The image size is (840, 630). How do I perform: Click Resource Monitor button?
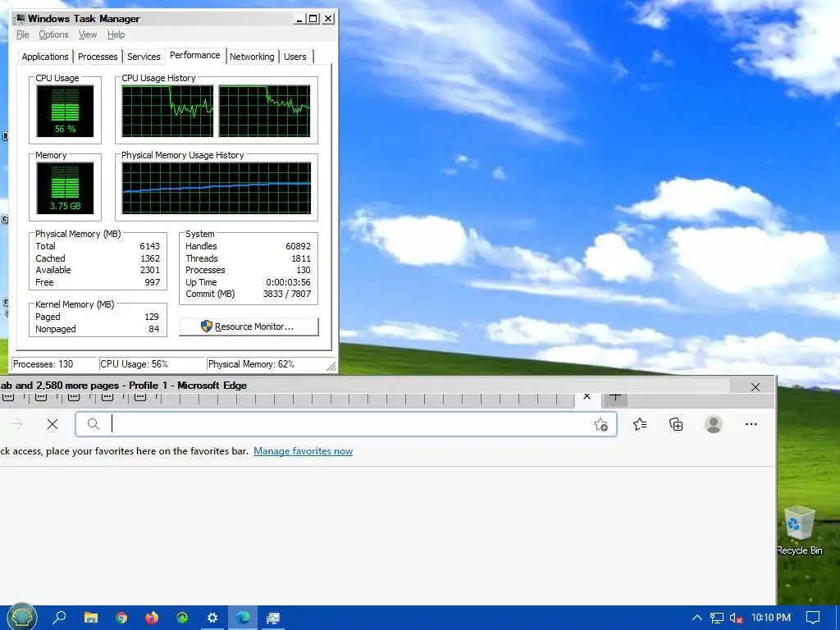tap(249, 326)
